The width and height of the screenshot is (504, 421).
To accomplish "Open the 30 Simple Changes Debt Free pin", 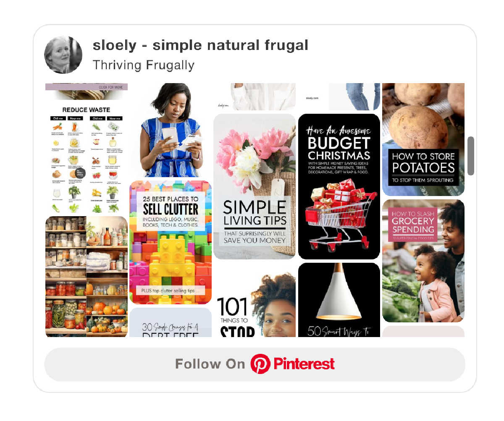I will [x=171, y=322].
